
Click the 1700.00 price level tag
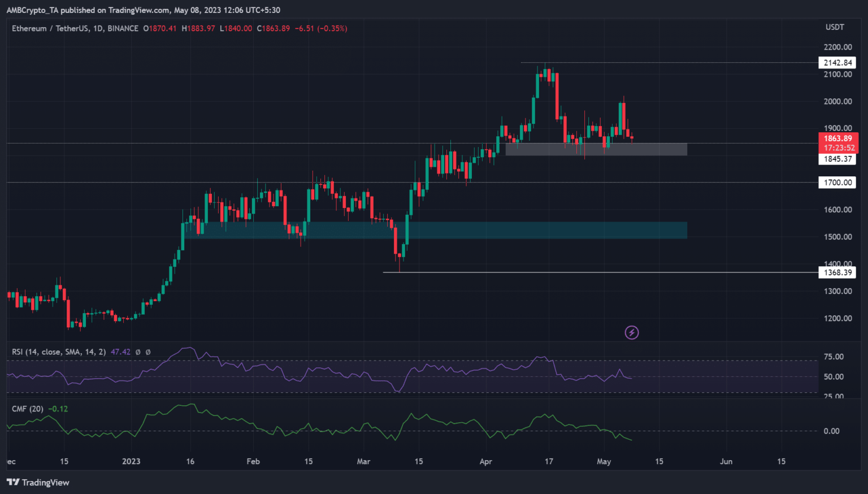(x=837, y=183)
